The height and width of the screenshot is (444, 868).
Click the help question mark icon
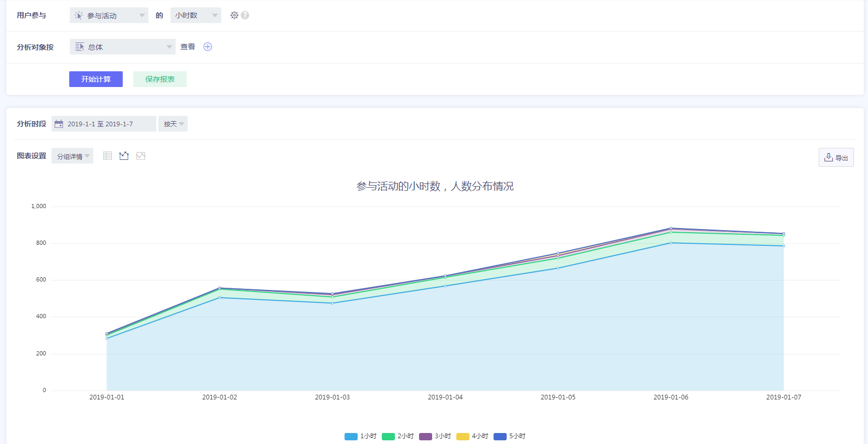point(245,15)
